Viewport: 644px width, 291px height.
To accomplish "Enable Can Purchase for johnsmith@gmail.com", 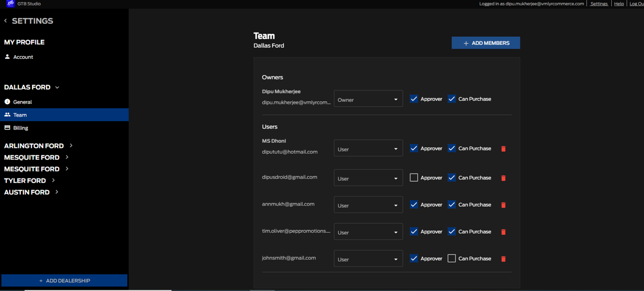I will click(451, 258).
